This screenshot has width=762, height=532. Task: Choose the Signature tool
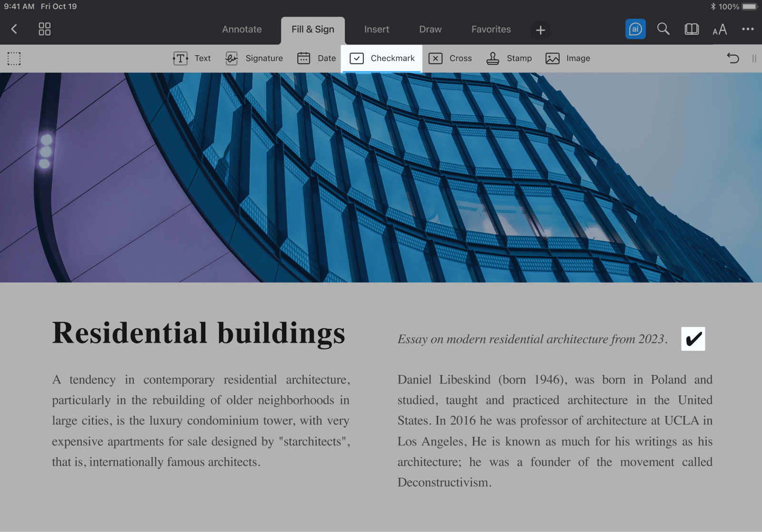click(254, 58)
